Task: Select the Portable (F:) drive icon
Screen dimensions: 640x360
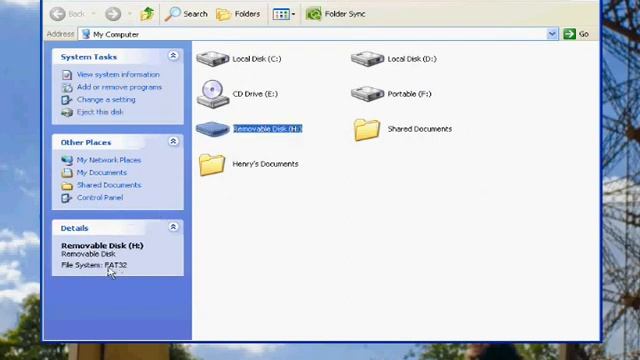Action: (x=367, y=94)
